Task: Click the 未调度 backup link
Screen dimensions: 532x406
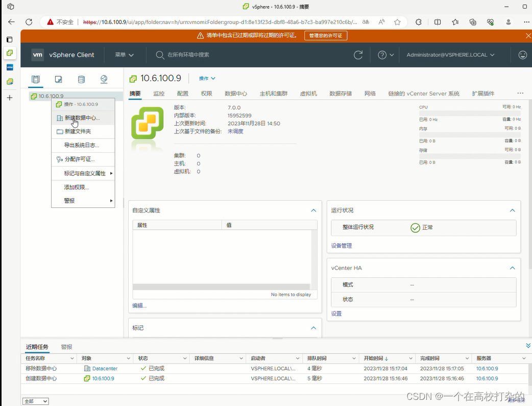Action: point(235,131)
